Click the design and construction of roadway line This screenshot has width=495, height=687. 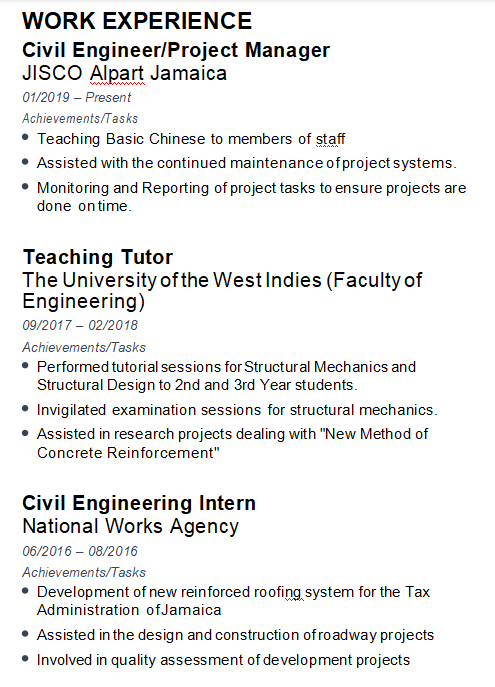click(x=235, y=635)
